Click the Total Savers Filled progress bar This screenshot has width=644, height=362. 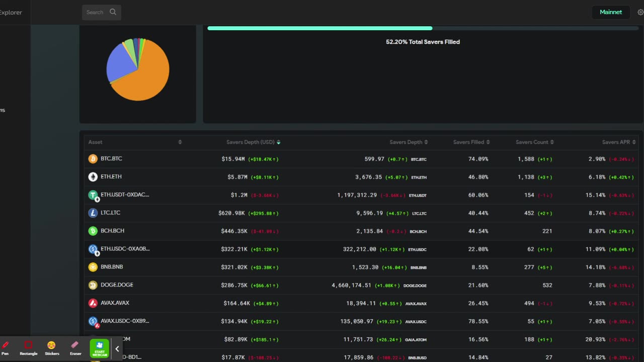423,28
